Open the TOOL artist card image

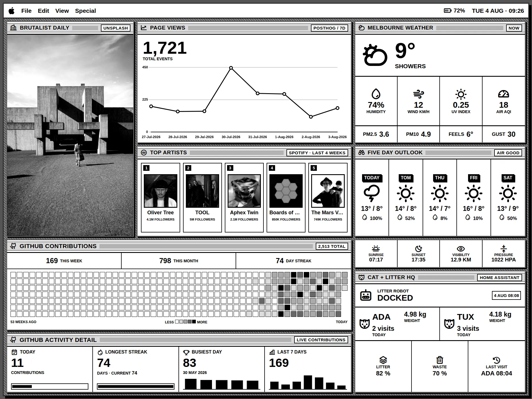pos(202,191)
